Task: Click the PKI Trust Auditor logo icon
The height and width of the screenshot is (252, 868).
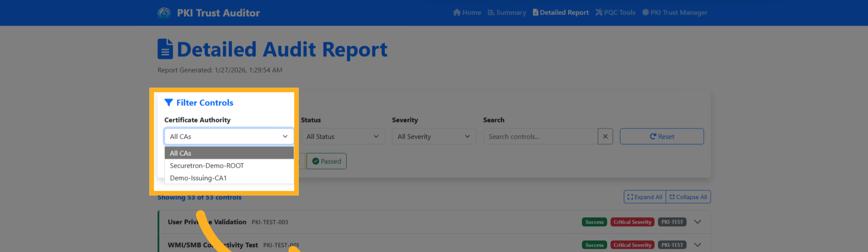Action: (164, 13)
